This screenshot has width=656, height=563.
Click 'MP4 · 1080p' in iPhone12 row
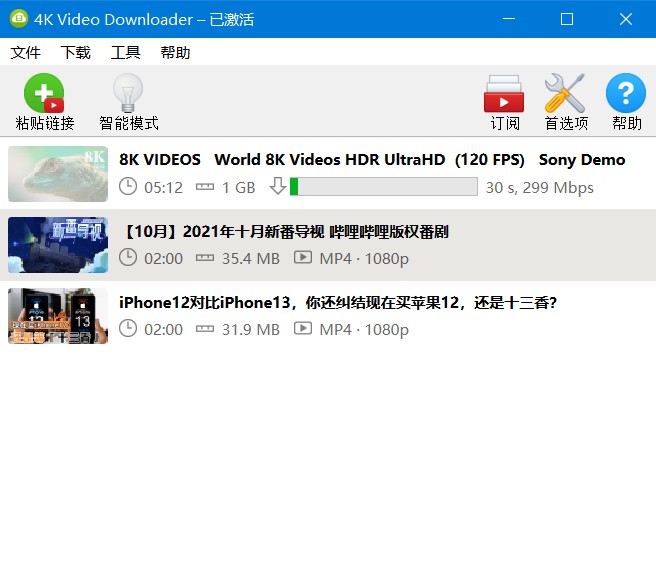[364, 330]
